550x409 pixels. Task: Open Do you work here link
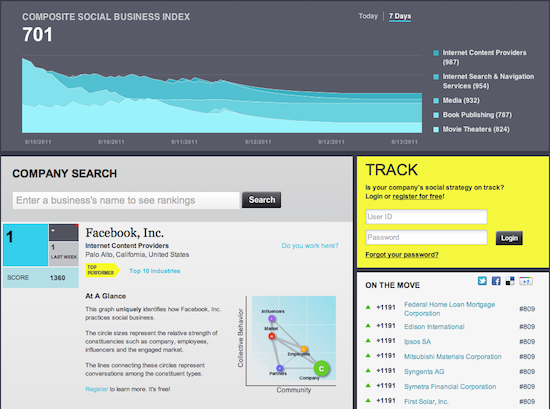(x=310, y=246)
